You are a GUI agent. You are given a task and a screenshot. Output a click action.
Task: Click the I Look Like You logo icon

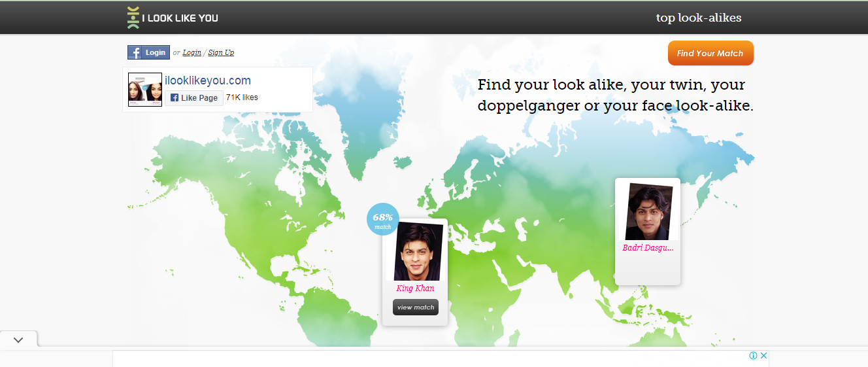133,18
